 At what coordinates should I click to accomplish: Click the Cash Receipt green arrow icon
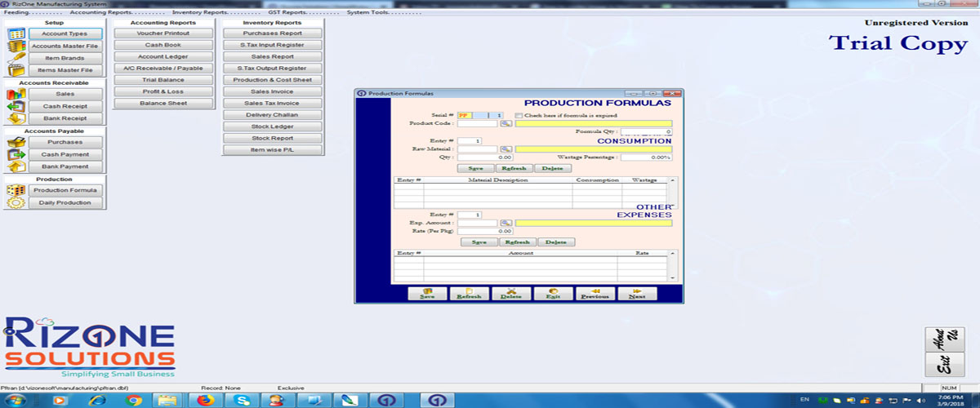16,106
